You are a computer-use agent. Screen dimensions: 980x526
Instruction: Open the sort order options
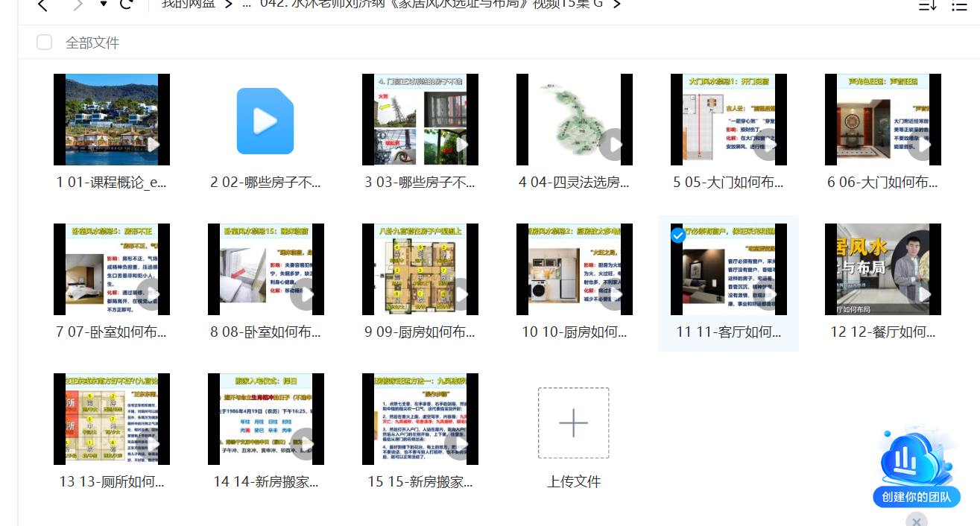(x=927, y=5)
